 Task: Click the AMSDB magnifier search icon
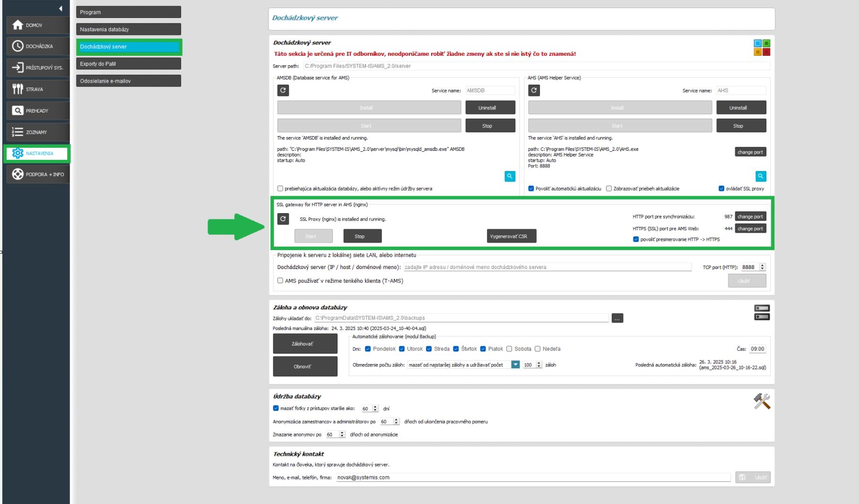(x=510, y=176)
